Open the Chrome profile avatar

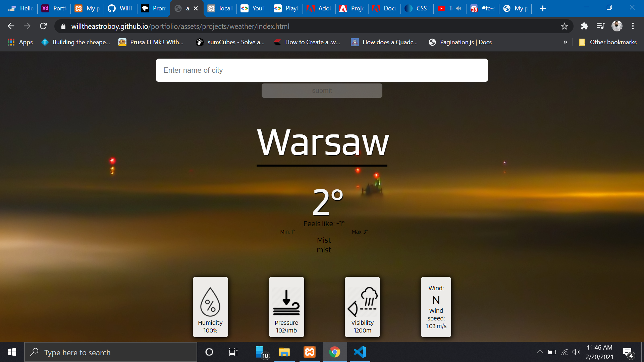pyautogui.click(x=617, y=26)
